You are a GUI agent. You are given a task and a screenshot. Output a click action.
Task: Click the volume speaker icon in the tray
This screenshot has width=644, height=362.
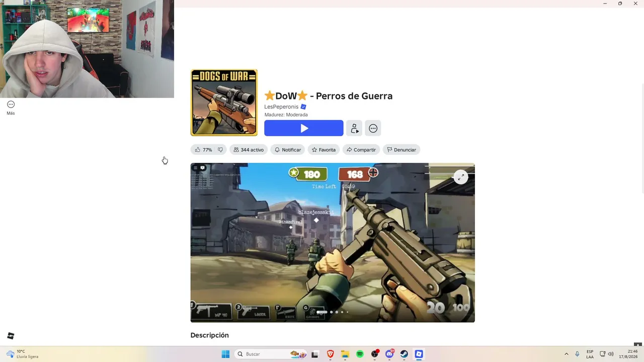[x=611, y=354]
